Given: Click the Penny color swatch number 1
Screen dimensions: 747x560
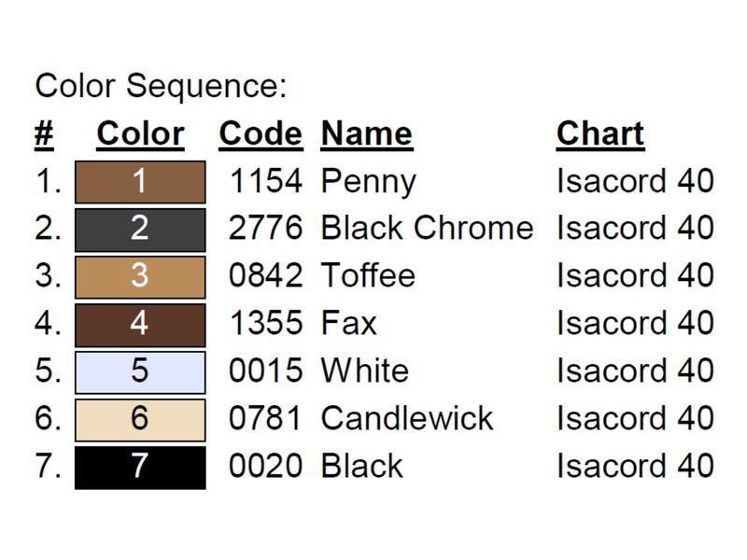Looking at the screenshot, I should click(140, 182).
